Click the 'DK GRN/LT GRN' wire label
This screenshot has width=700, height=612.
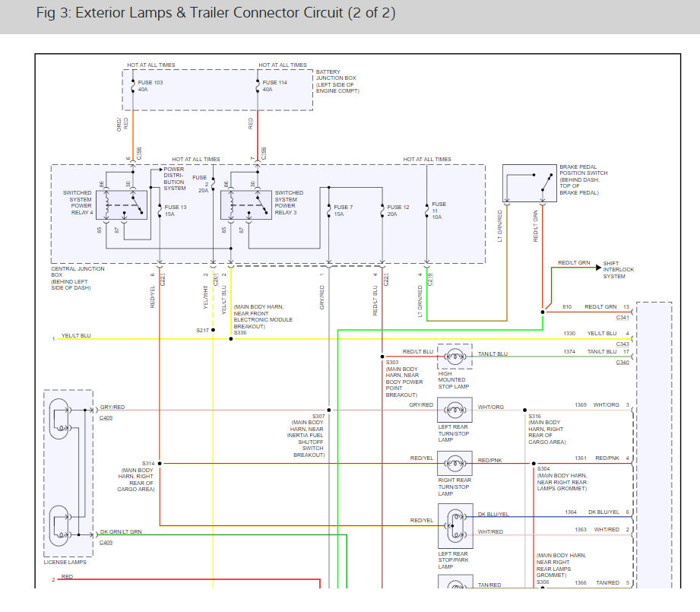121,531
